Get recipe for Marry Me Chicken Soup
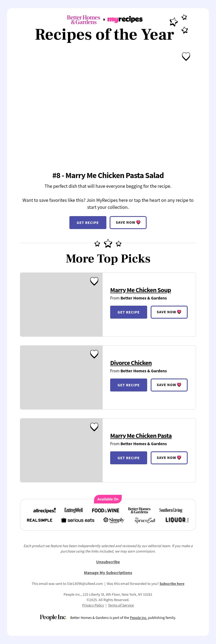 coord(129,312)
